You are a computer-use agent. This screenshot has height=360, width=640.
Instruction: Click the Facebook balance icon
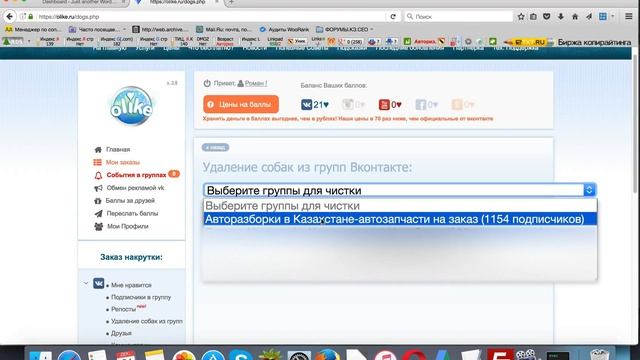point(421,104)
